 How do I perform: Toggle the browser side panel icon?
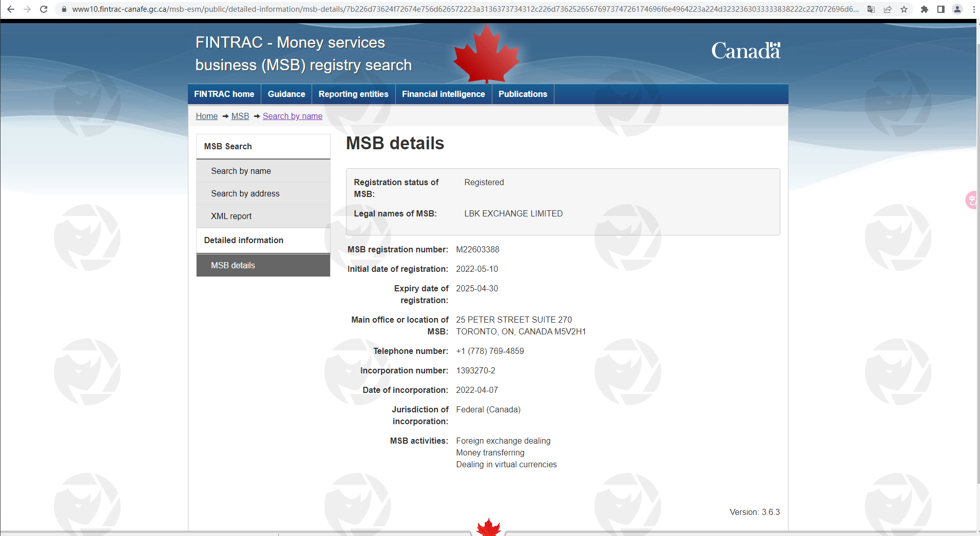(941, 9)
